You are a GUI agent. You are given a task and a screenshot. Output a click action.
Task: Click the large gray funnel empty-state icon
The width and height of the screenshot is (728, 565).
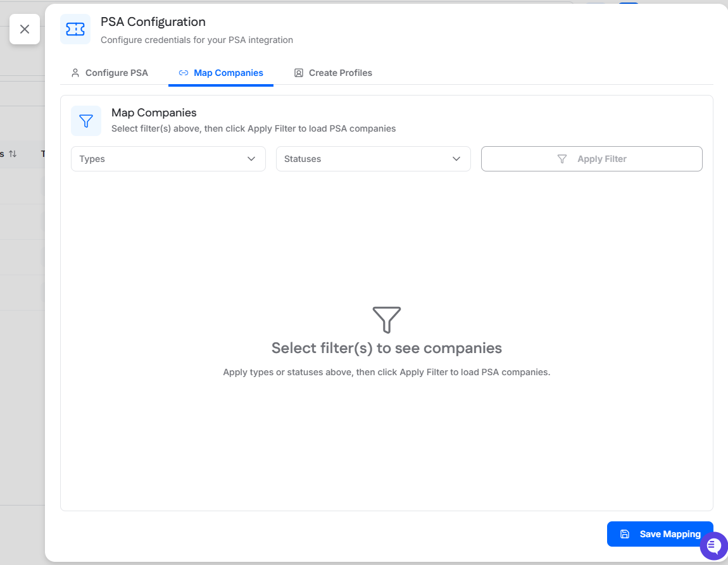click(387, 320)
